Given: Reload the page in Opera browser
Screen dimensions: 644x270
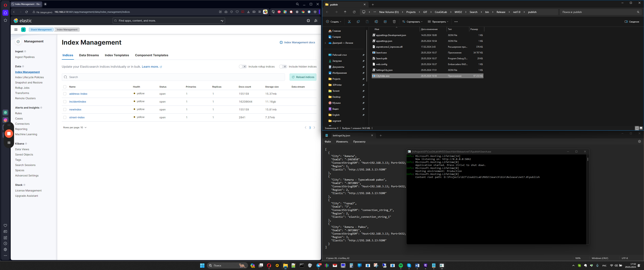Looking at the screenshot, I should (27, 12).
